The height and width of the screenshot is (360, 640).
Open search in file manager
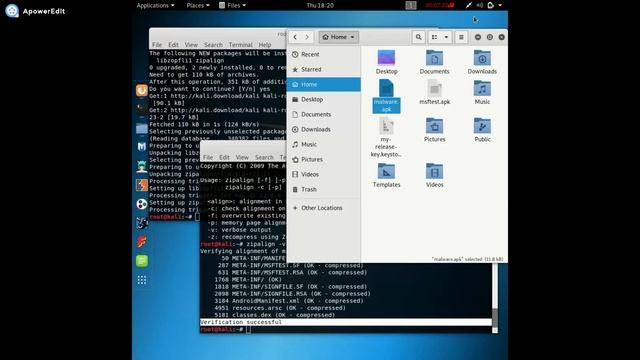[x=418, y=37]
